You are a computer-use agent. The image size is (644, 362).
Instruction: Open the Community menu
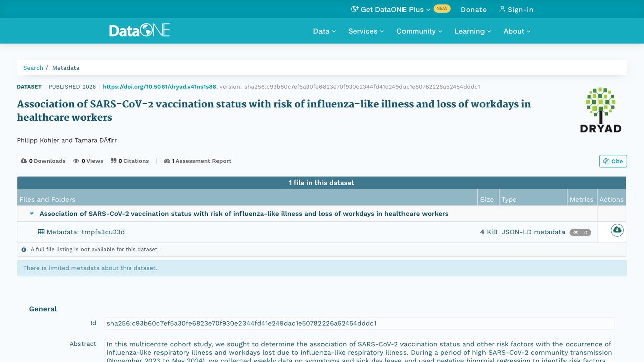click(419, 31)
